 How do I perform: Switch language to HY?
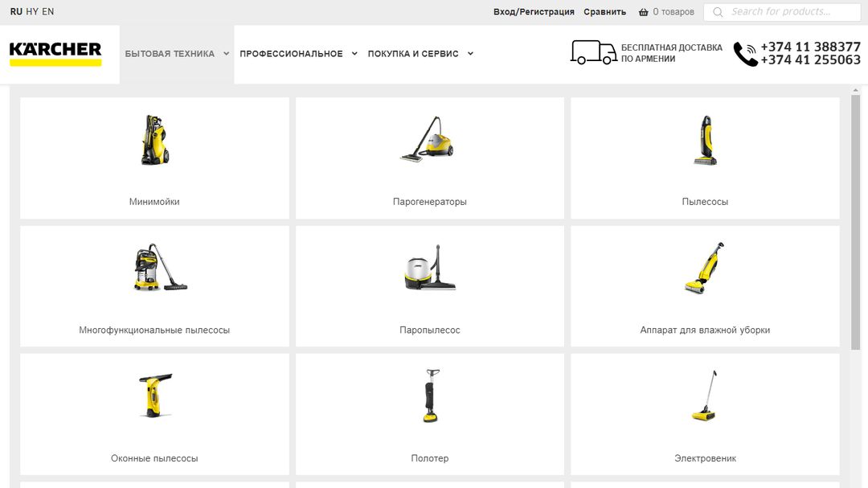pos(32,11)
